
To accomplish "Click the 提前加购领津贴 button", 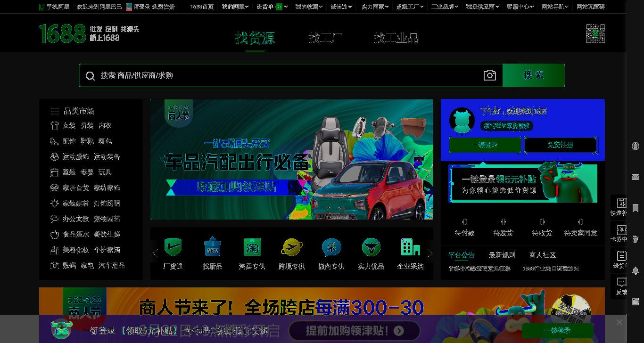I will (355, 331).
